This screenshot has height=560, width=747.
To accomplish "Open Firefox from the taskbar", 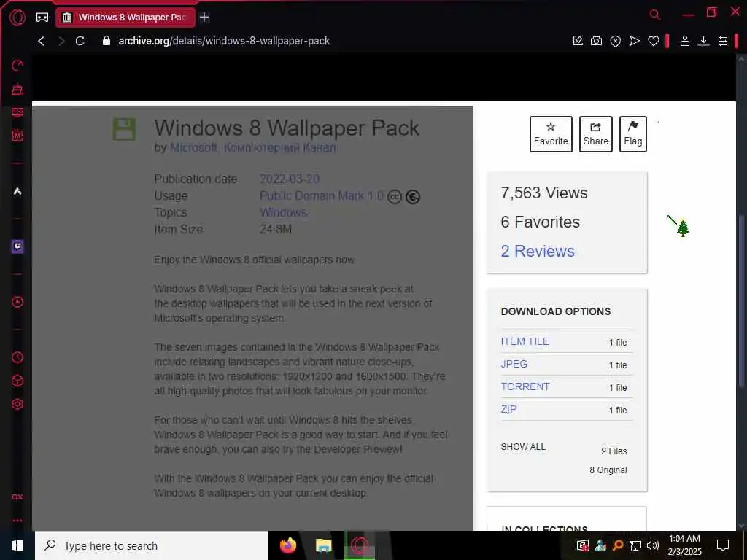I will (287, 545).
